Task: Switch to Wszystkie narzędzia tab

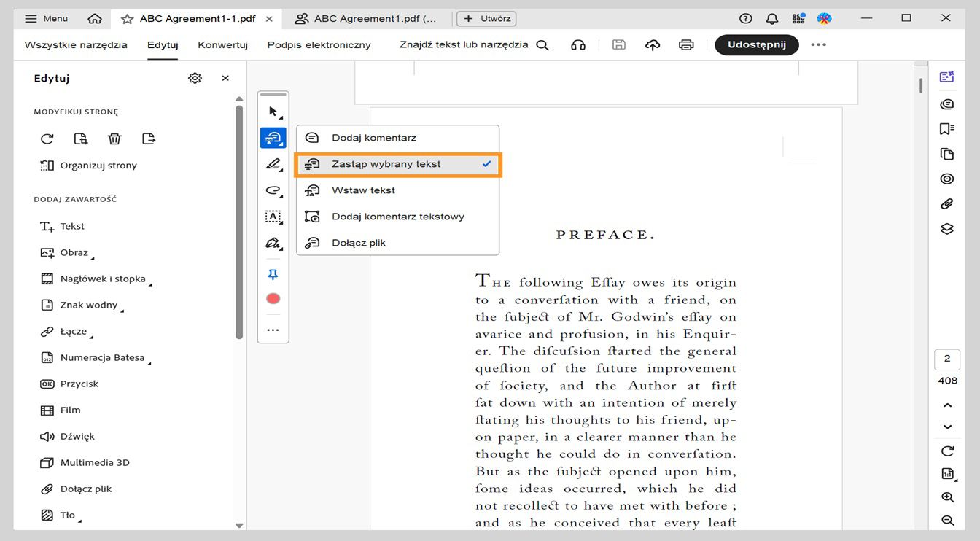Action: (76, 45)
